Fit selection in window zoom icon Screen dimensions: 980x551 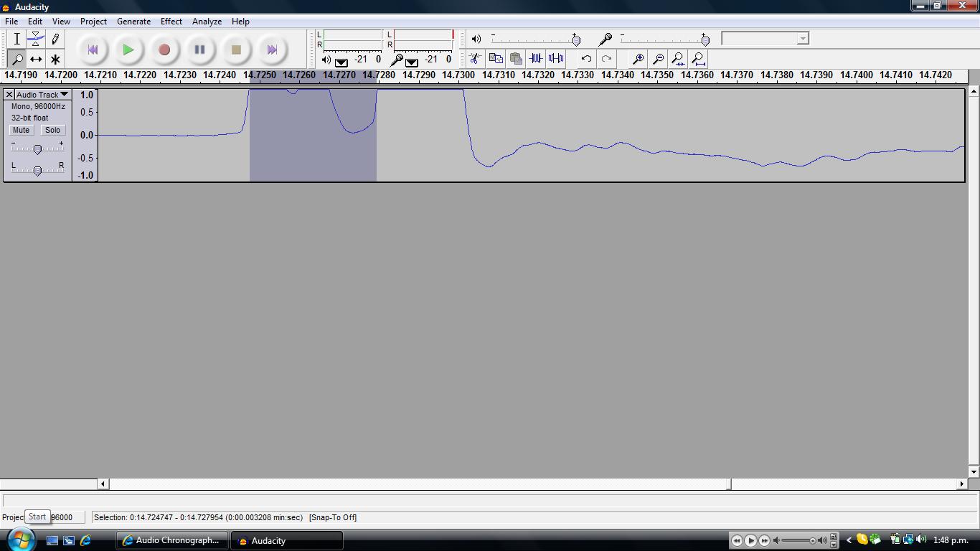tap(678, 59)
